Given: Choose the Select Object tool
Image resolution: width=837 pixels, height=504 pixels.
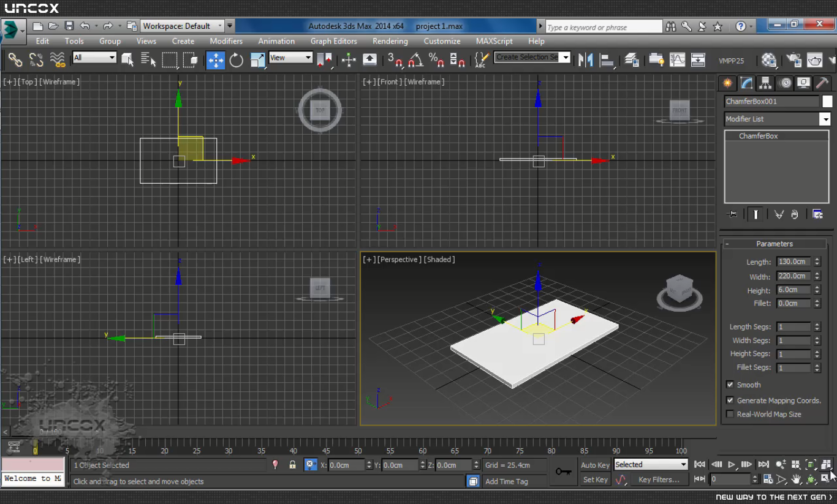Looking at the screenshot, I should pos(127,59).
